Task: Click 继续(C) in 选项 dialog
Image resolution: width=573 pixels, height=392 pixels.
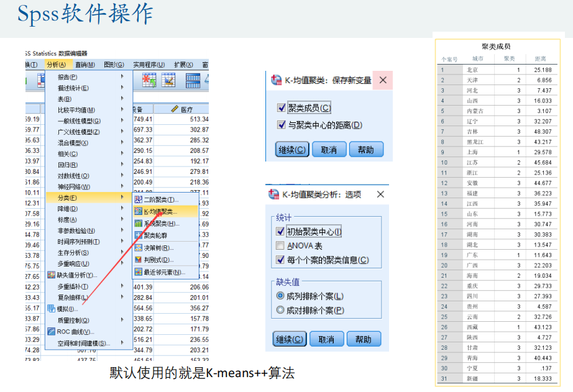Action: click(290, 339)
